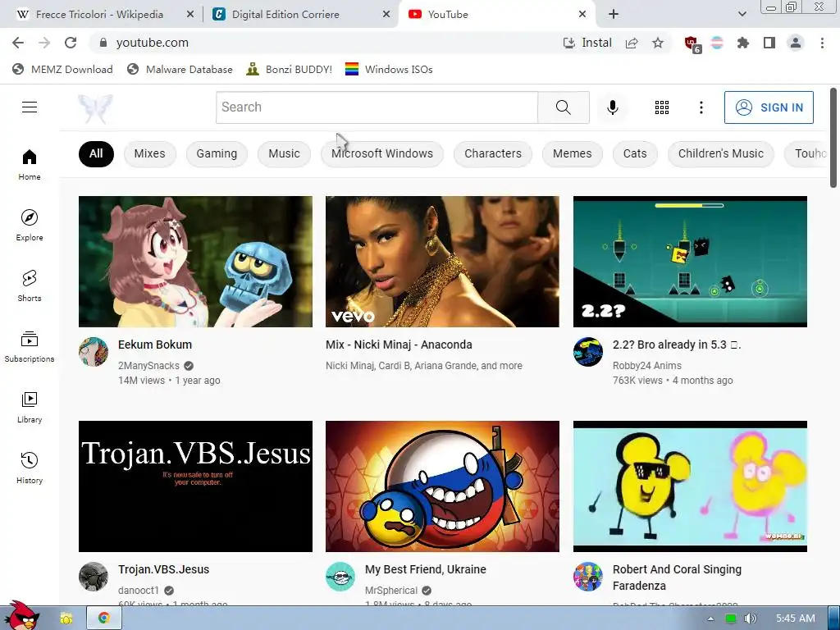Select the Characters filter chip
This screenshot has height=630, width=840.
point(493,153)
